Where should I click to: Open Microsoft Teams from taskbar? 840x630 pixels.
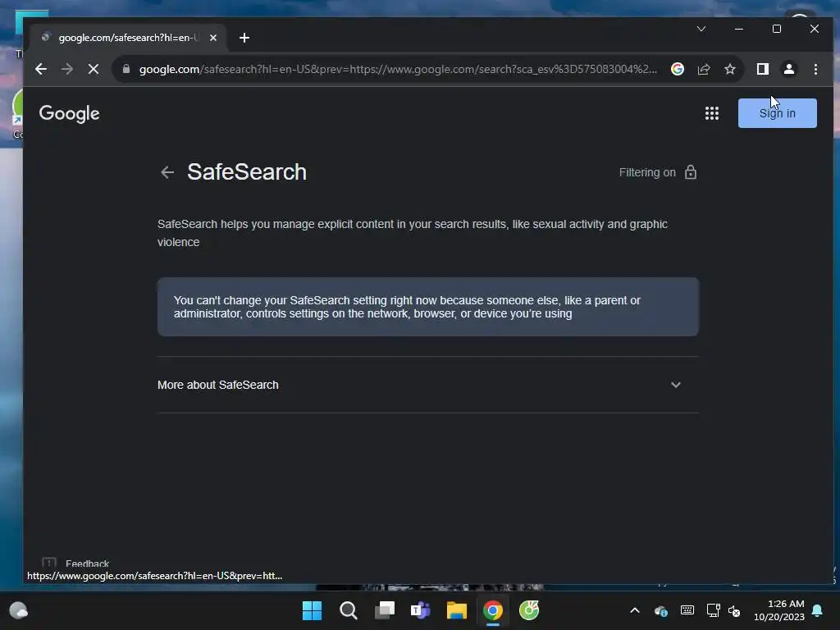tap(421, 610)
